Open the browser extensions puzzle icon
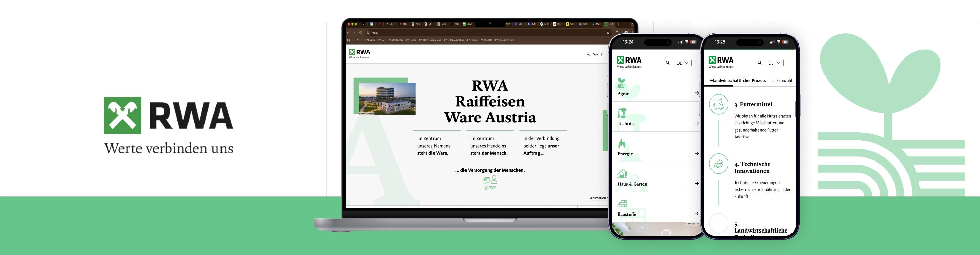This screenshot has width=980, height=255. click(617, 33)
